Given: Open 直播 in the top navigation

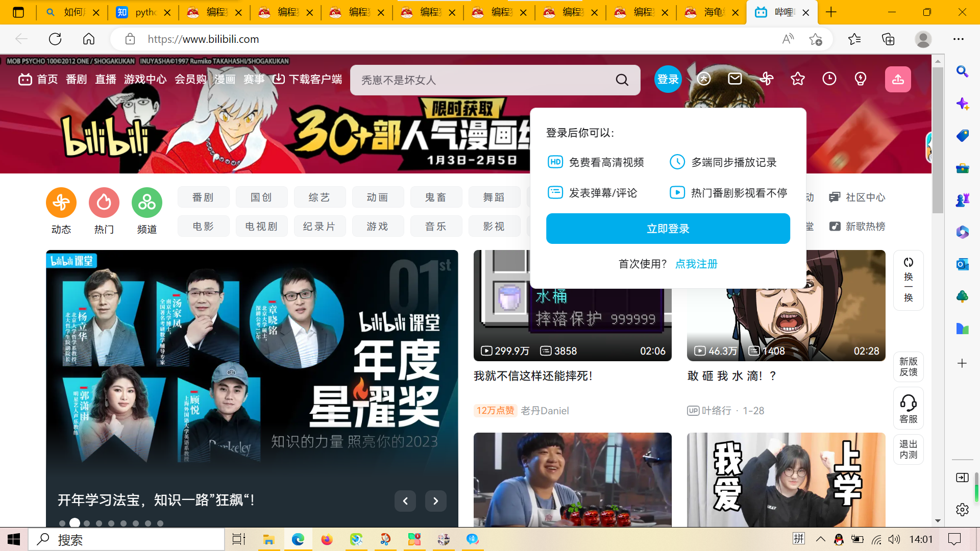Looking at the screenshot, I should 106,79.
